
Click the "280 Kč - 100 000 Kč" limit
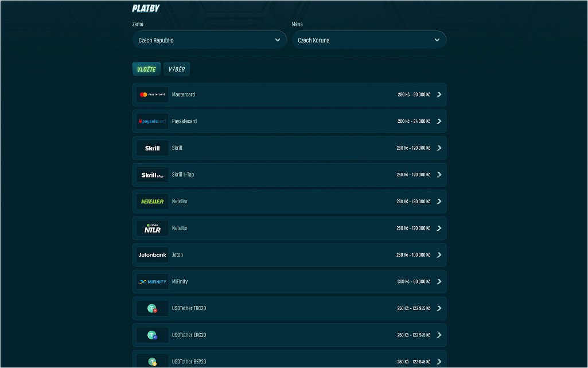(x=413, y=255)
